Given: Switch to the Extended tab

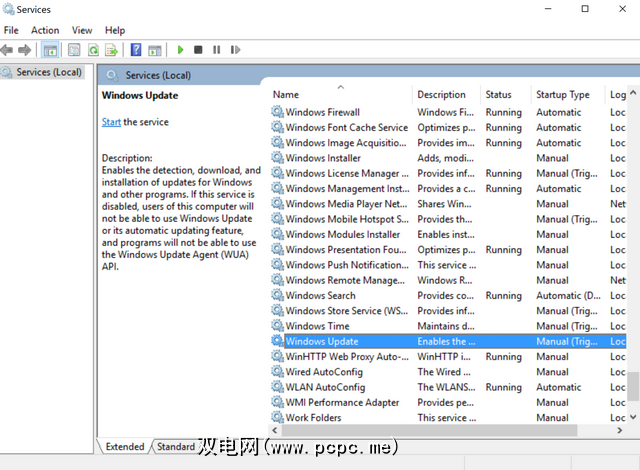Looking at the screenshot, I should (124, 447).
